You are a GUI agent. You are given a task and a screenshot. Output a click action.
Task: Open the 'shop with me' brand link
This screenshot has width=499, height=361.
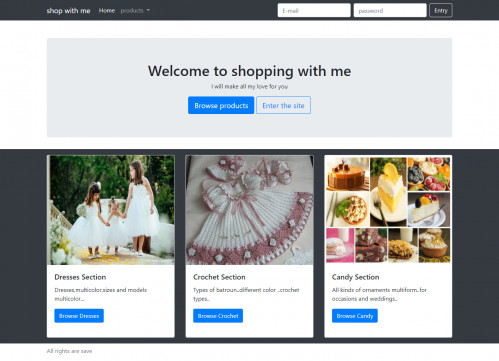pos(68,11)
